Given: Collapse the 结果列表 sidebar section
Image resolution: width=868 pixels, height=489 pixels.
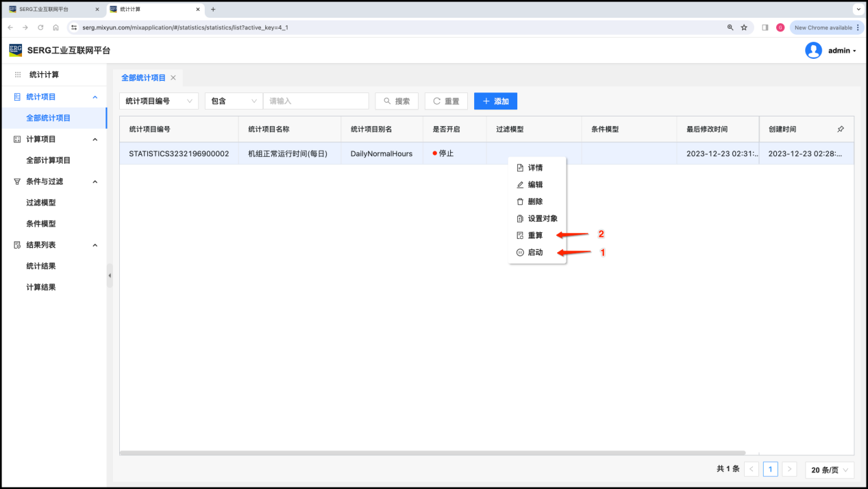Looking at the screenshot, I should [x=95, y=245].
